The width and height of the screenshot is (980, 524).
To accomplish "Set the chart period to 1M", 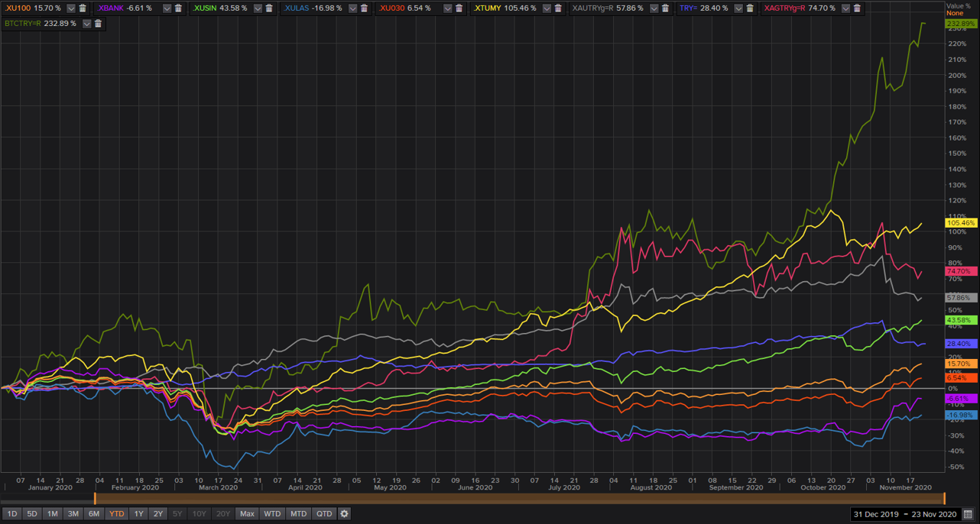I will coord(53,514).
